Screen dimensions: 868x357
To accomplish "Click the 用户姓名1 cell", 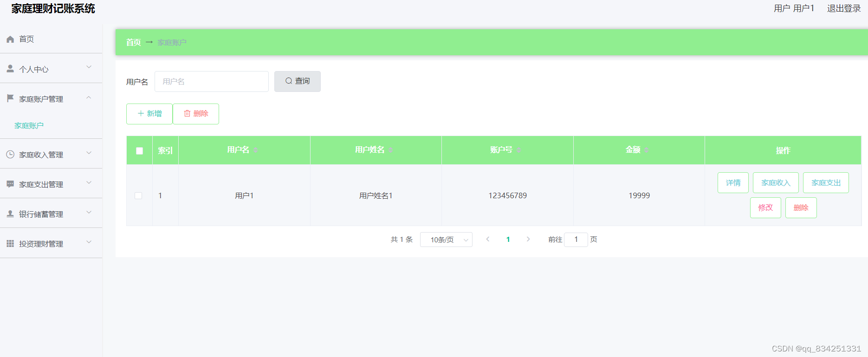I will tap(376, 195).
